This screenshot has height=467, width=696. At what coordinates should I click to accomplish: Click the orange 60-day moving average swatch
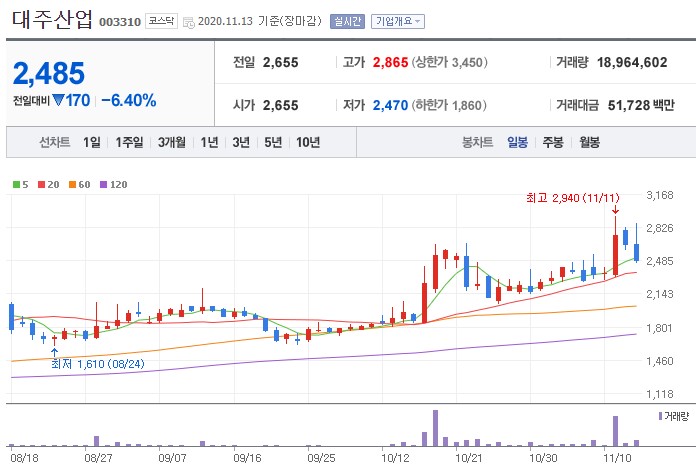[72, 185]
